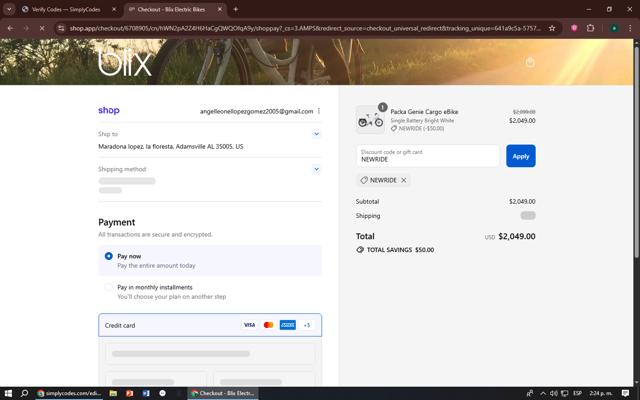Open the tab search dropdown
This screenshot has width=640, height=400.
click(x=9, y=9)
